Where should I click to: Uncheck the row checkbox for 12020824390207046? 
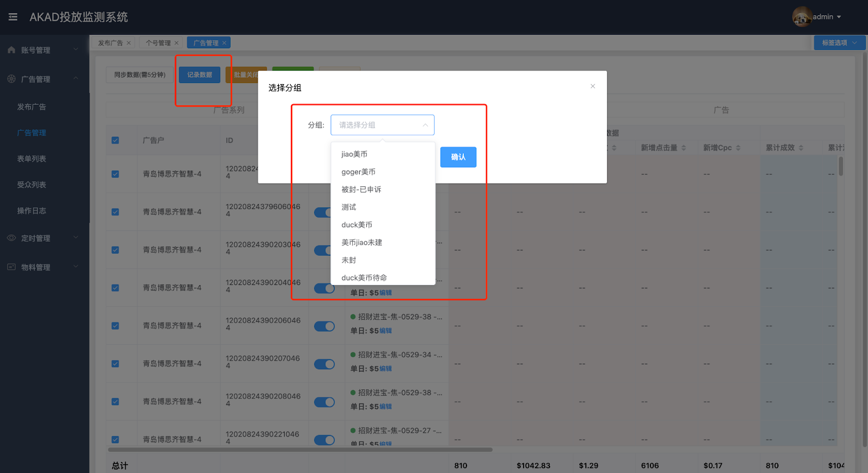(x=115, y=364)
